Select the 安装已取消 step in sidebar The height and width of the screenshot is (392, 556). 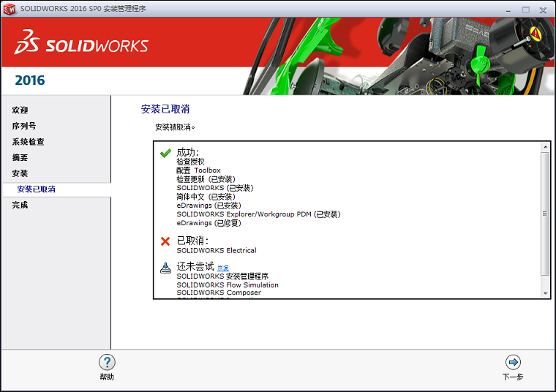[57, 189]
